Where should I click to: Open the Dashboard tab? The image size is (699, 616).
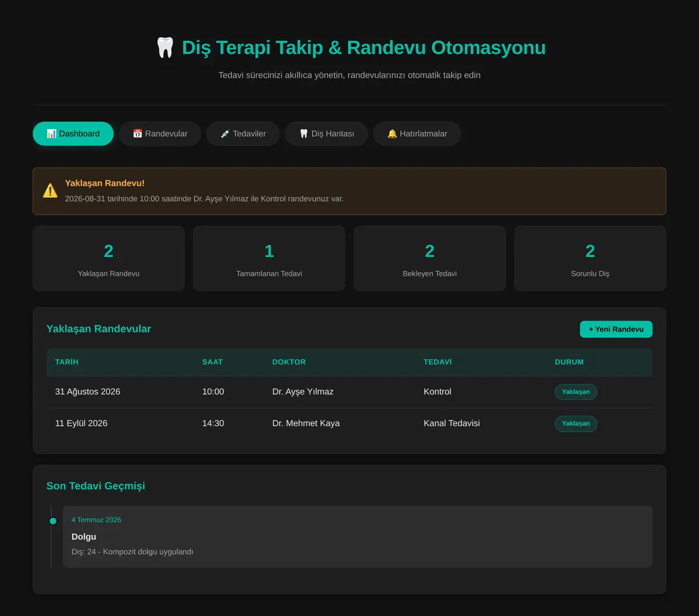pyautogui.click(x=73, y=133)
